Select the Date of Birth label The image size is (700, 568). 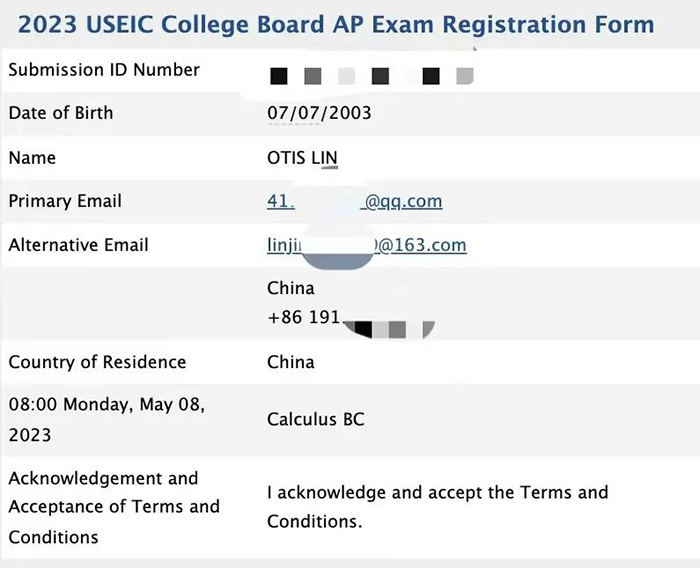tap(61, 113)
